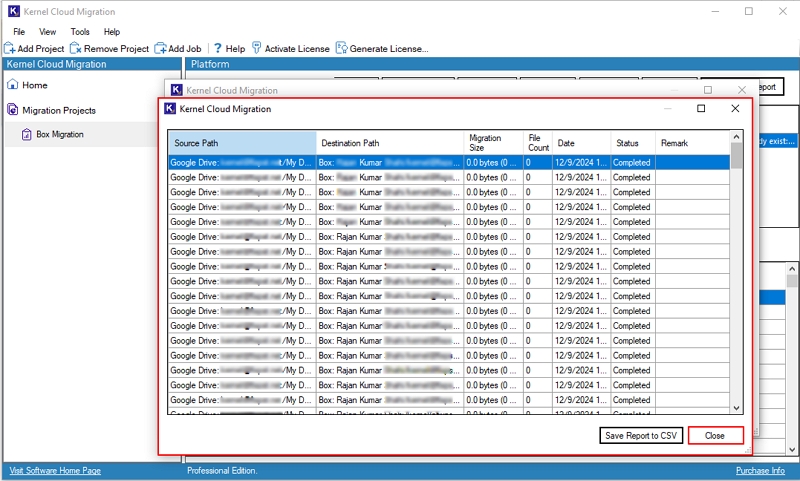Sort by Source Path column header
This screenshot has width=800, height=481.
click(x=242, y=143)
